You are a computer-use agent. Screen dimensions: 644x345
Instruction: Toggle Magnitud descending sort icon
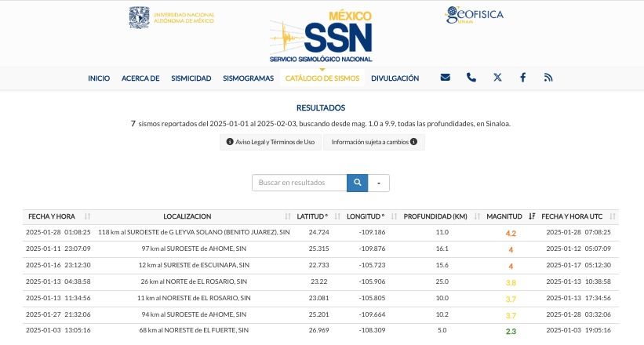pyautogui.click(x=532, y=216)
